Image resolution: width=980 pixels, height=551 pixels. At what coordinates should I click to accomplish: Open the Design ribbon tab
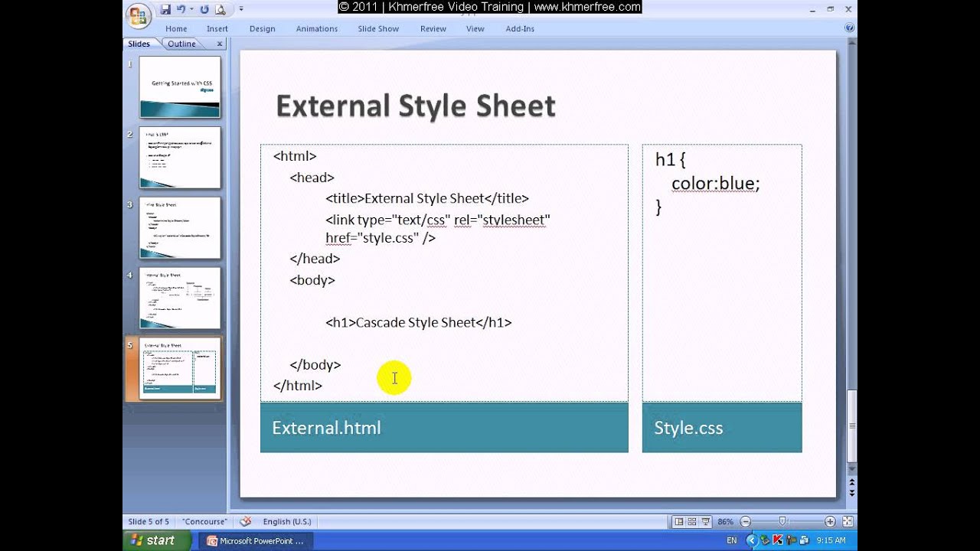[x=262, y=28]
